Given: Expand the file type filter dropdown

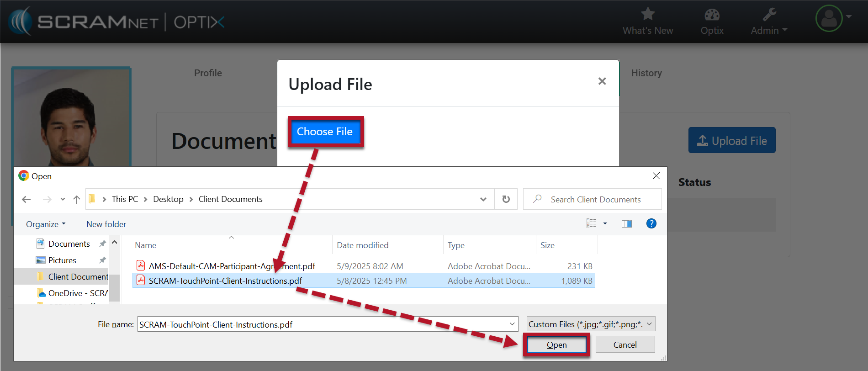Looking at the screenshot, I should pos(591,324).
